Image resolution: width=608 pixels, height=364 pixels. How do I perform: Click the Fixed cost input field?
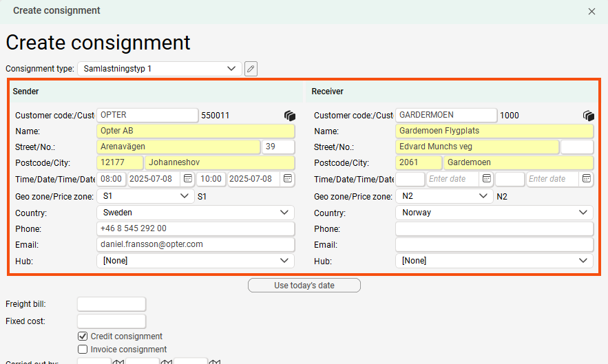pyautogui.click(x=112, y=321)
